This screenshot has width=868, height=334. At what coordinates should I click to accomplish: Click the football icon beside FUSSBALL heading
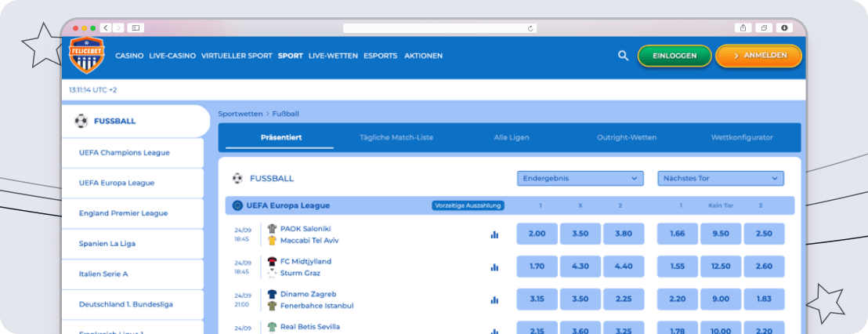(237, 178)
